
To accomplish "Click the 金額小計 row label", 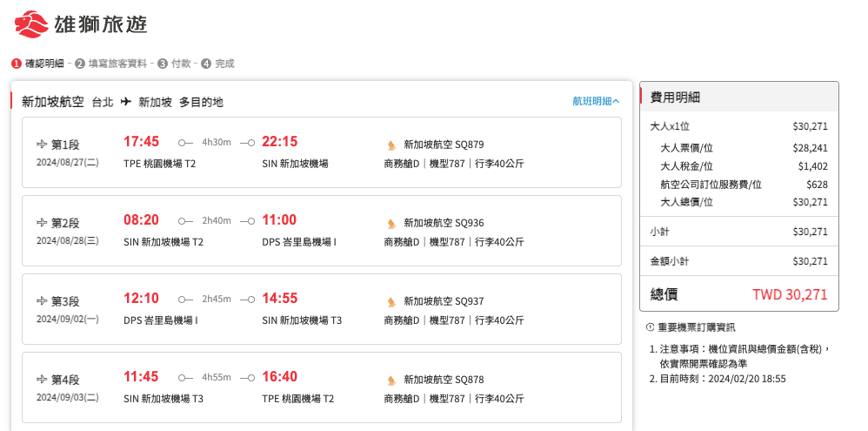I will pos(670,261).
